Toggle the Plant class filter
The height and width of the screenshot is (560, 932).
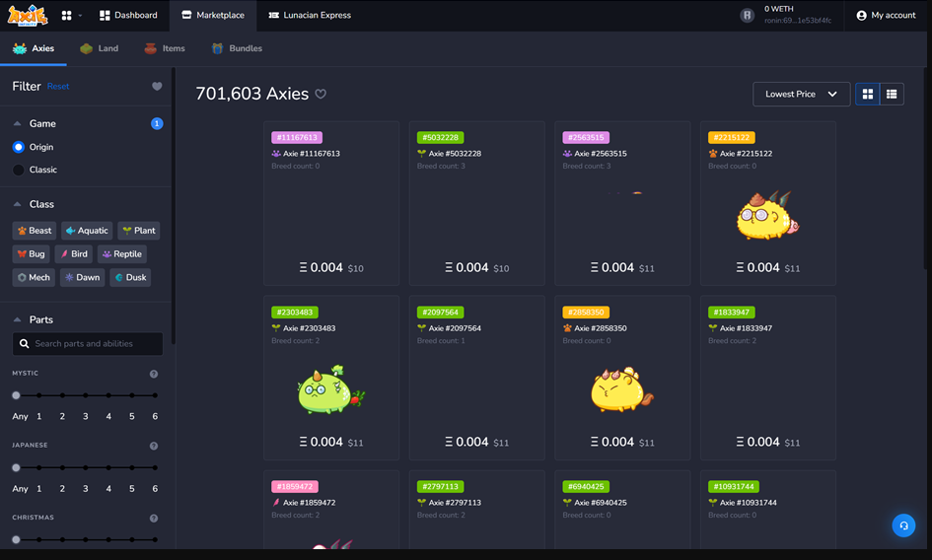coord(138,231)
